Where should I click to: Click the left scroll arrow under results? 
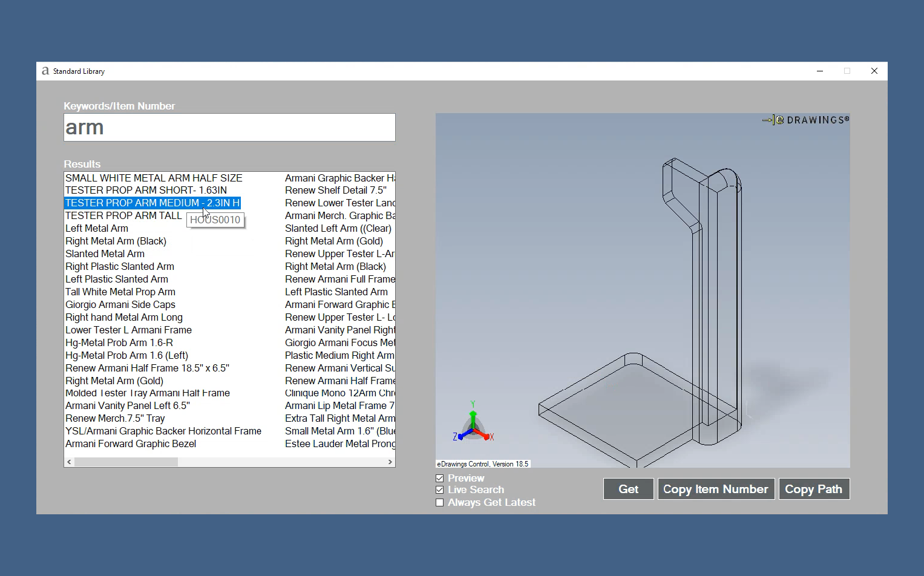(68, 462)
